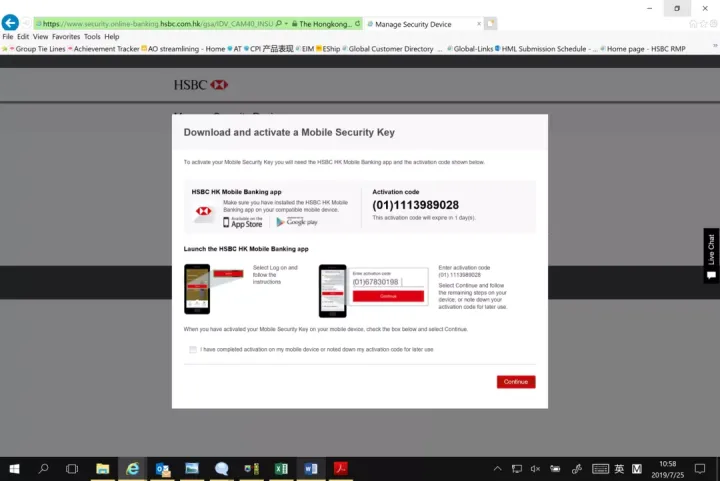Open the EIM bookmark
The width and height of the screenshot is (720, 481).
click(x=304, y=49)
